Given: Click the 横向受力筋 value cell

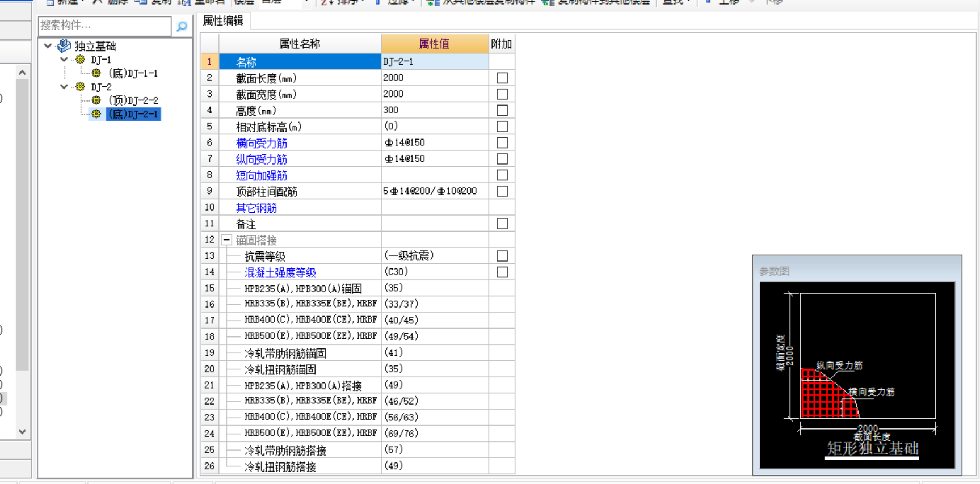Looking at the screenshot, I should point(435,142).
